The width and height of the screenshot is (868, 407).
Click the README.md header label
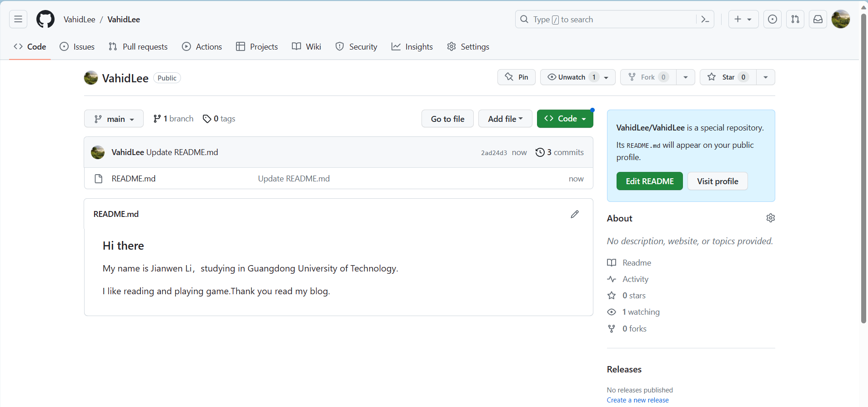click(x=116, y=214)
